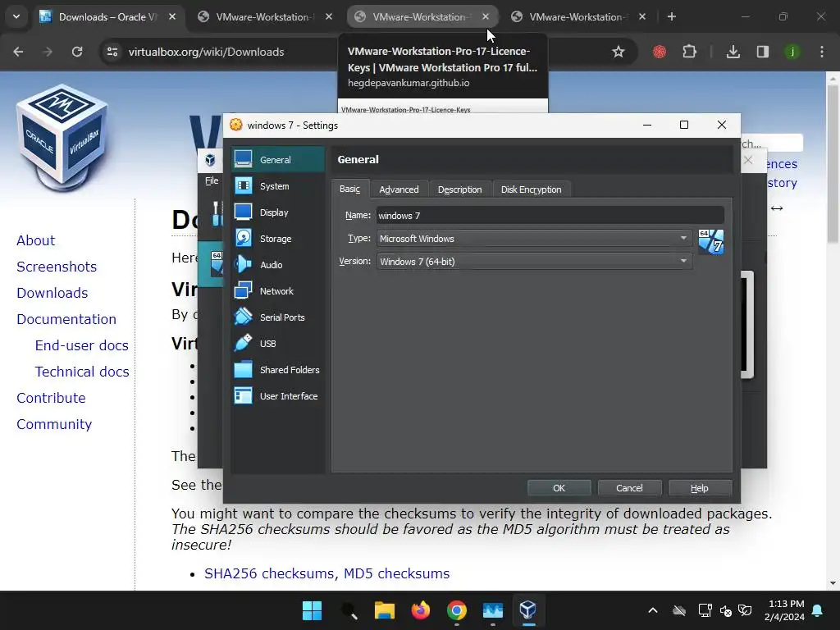Switch to the Advanced tab
This screenshot has height=630, width=840.
click(x=399, y=189)
